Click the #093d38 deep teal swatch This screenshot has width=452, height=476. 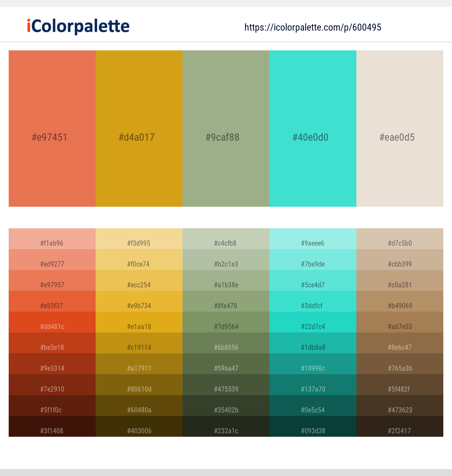tap(313, 431)
